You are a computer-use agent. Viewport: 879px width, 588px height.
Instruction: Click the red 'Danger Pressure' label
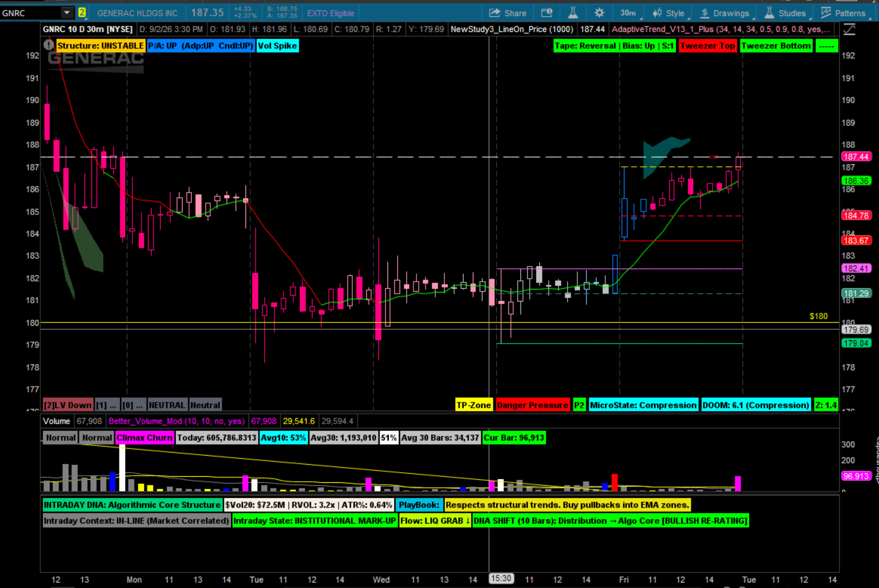532,405
